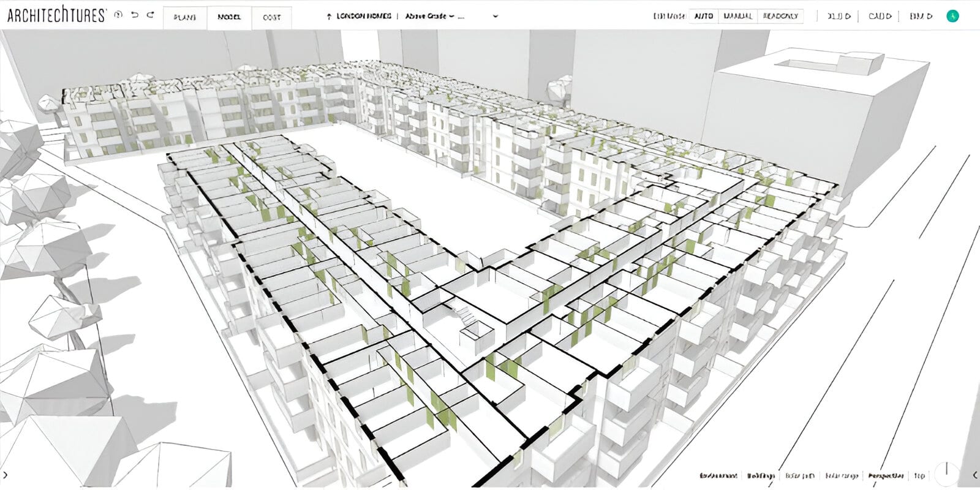Expand the top bar chevron dropdown

click(x=496, y=17)
